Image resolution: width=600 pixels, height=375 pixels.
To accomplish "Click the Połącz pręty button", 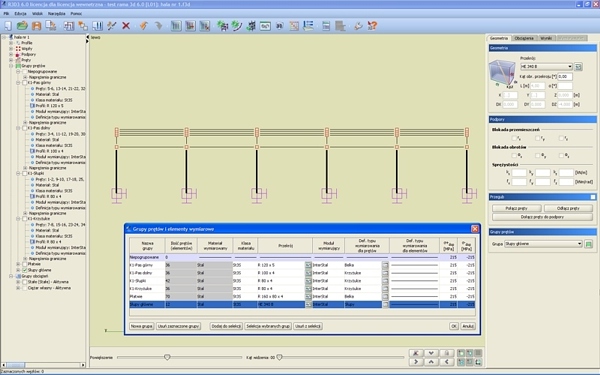I will point(517,208).
